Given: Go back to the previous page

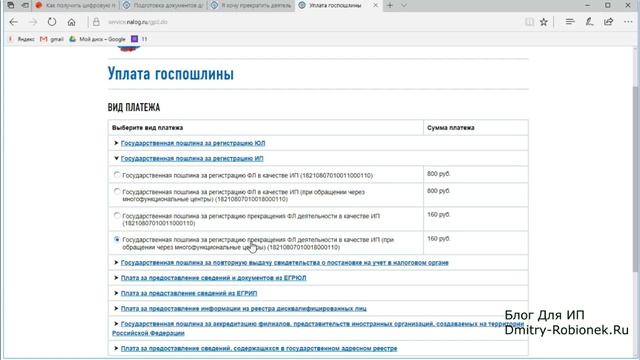Looking at the screenshot, I should point(13,22).
